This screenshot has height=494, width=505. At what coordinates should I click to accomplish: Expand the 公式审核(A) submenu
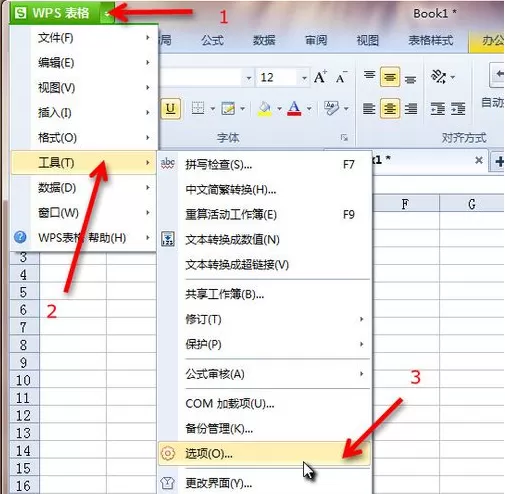265,374
